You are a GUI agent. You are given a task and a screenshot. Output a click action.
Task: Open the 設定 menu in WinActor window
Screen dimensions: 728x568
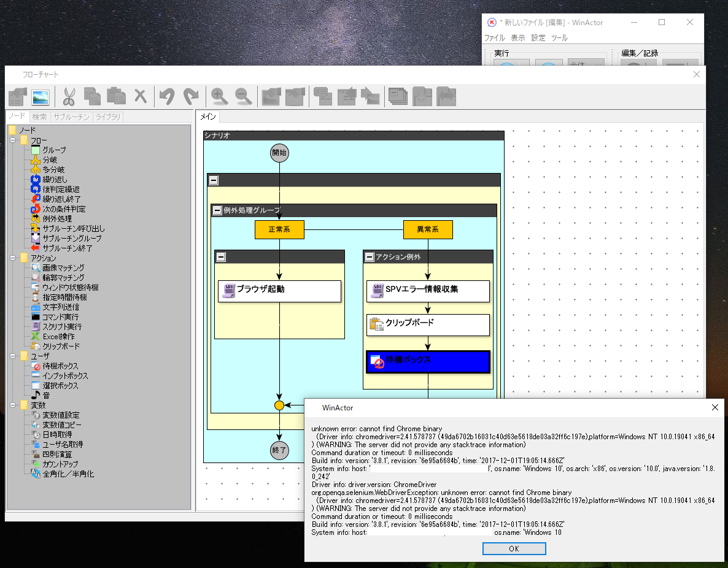538,37
